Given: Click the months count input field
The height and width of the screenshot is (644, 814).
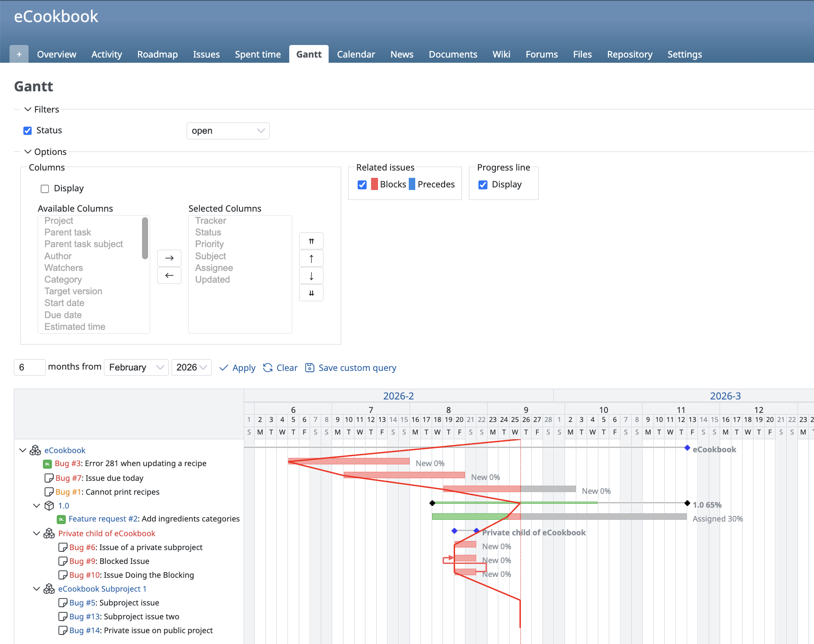Looking at the screenshot, I should coord(29,367).
